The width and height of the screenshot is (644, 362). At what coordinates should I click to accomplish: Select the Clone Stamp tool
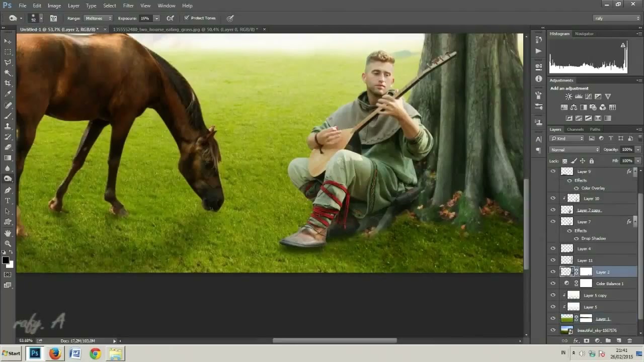click(8, 126)
